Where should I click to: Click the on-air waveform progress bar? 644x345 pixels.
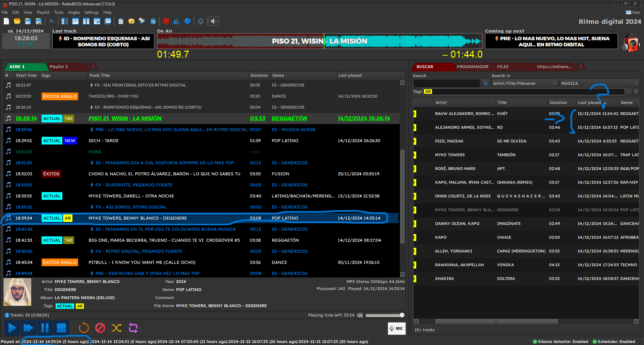(319, 41)
